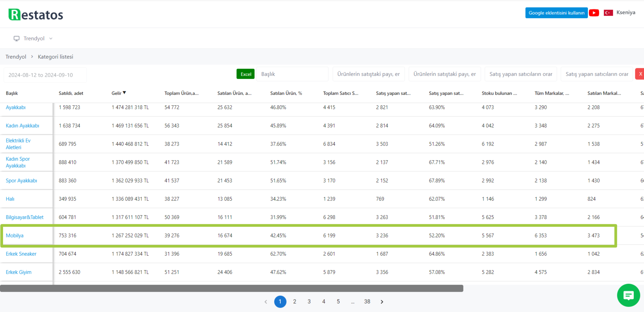Sort by Gelir column arrow
This screenshot has width=644, height=312.
[x=124, y=93]
